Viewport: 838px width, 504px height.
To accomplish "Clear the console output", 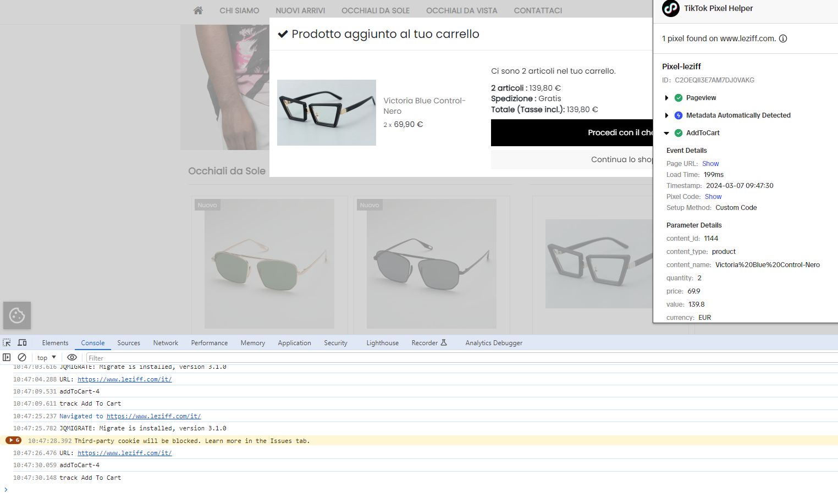I will click(22, 357).
